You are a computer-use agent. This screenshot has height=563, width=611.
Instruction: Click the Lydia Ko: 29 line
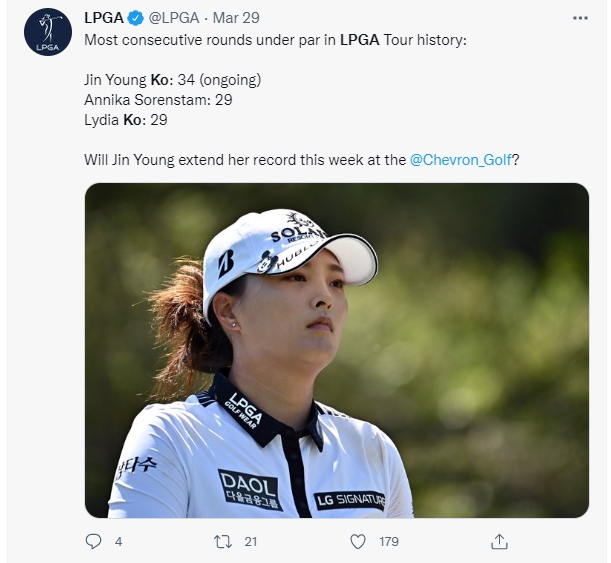click(126, 120)
